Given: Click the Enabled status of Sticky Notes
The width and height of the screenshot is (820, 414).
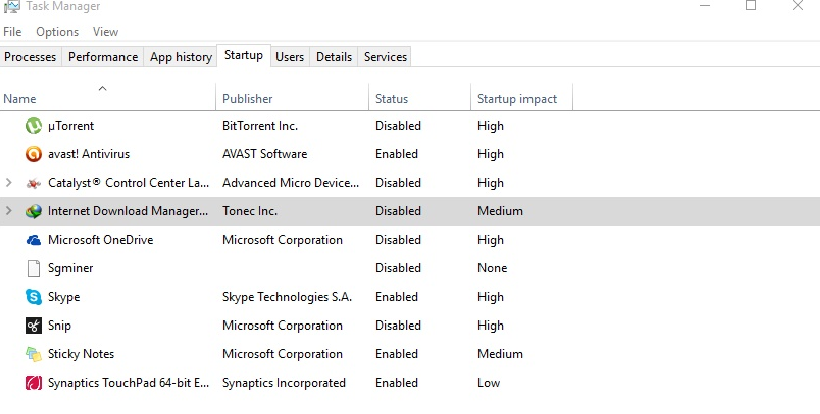Looking at the screenshot, I should tap(396, 354).
